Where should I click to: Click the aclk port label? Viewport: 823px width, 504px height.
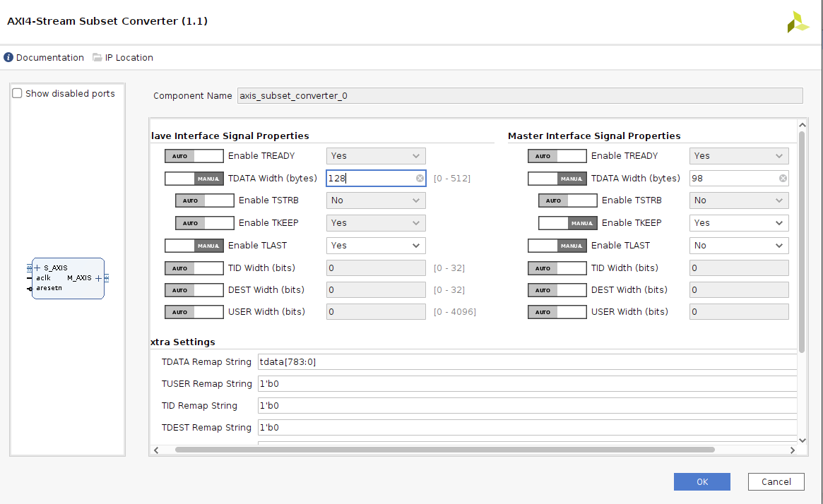click(44, 278)
